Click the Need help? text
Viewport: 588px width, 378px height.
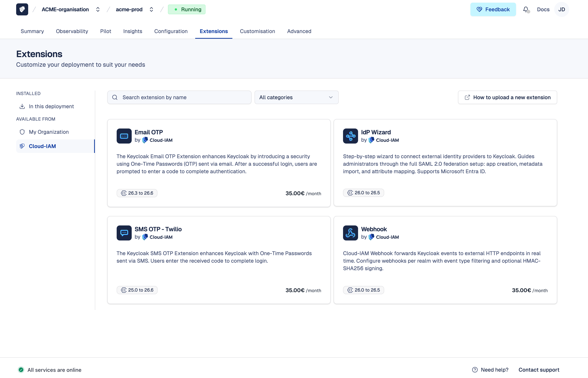point(494,370)
